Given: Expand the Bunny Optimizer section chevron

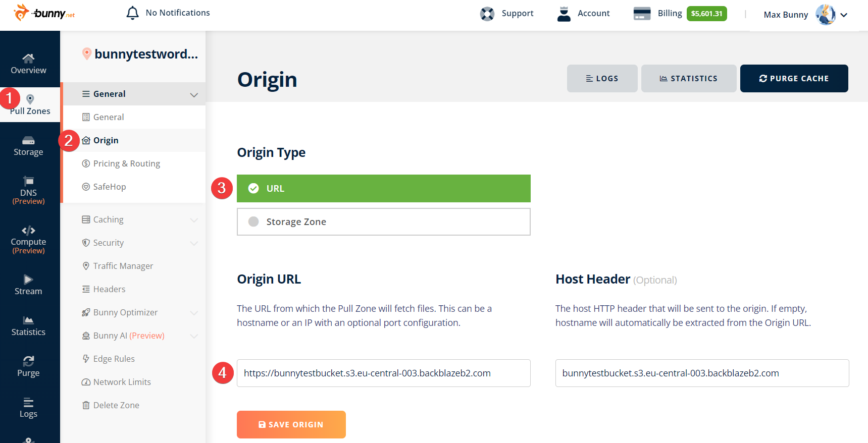Looking at the screenshot, I should point(194,313).
